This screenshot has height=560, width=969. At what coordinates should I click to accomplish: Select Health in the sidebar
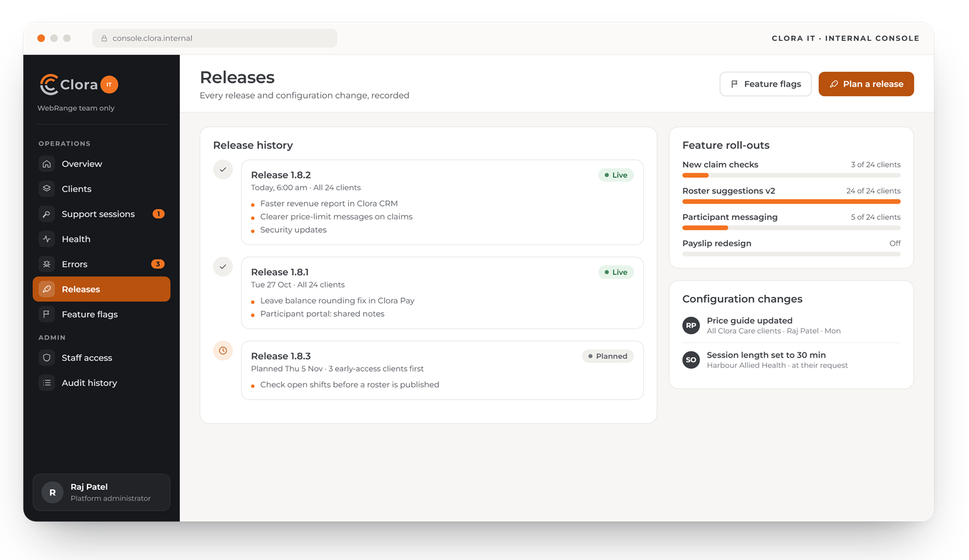point(102,239)
